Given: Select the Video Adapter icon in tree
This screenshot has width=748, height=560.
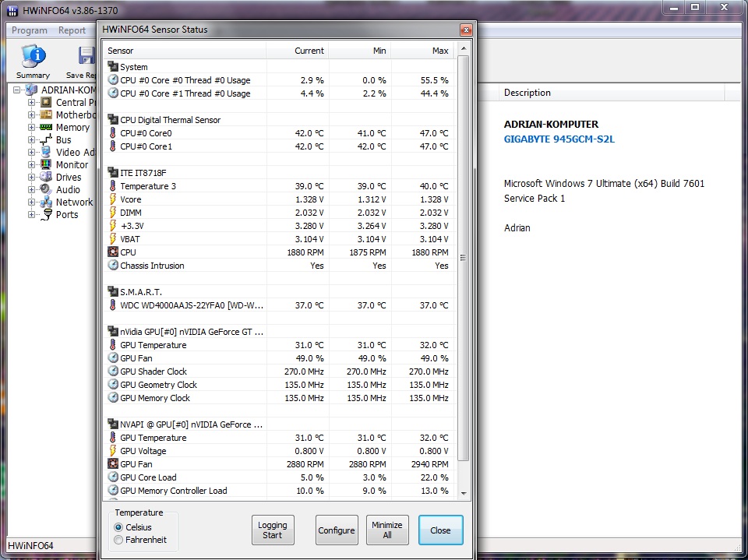Looking at the screenshot, I should click(x=46, y=152).
